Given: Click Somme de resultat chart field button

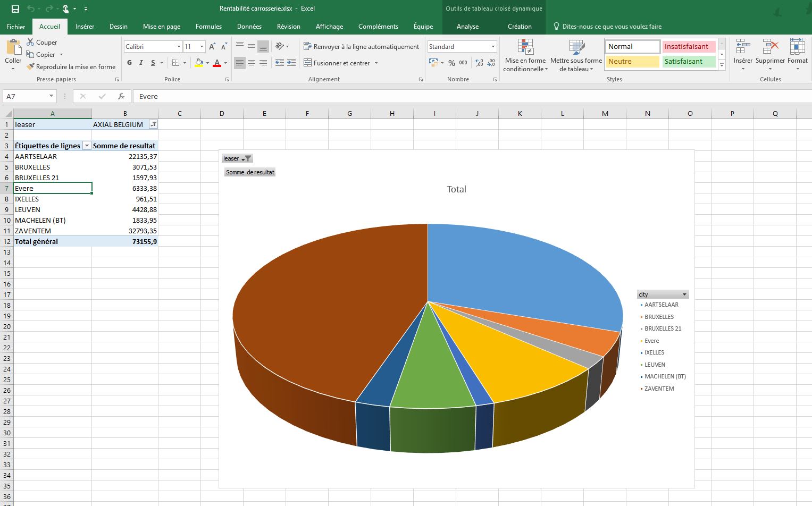Looking at the screenshot, I should pyautogui.click(x=250, y=172).
